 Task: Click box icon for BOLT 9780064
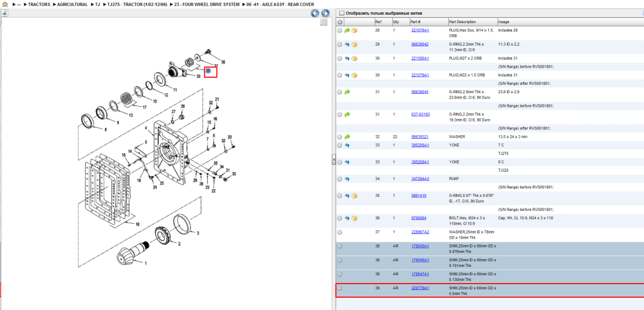pyautogui.click(x=354, y=218)
